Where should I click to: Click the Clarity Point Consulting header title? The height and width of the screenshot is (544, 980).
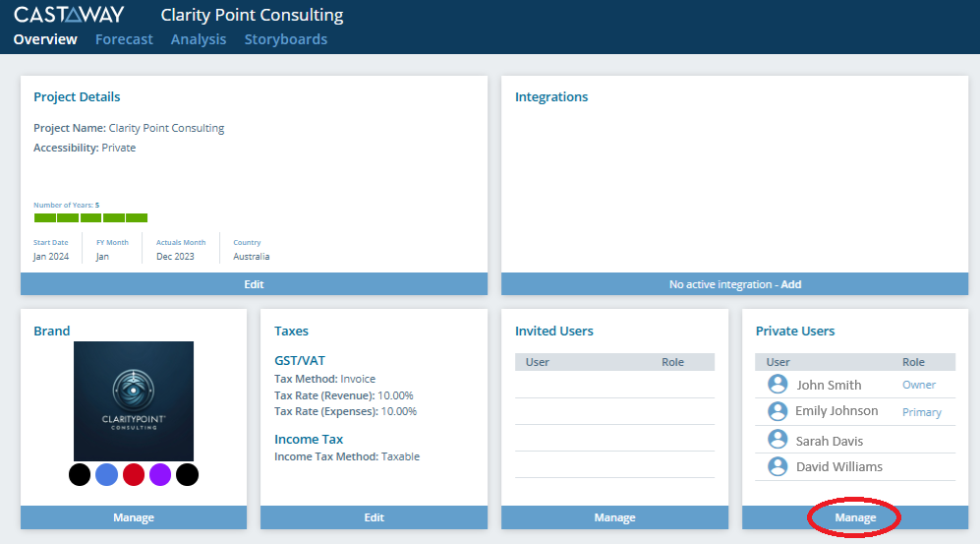[x=252, y=15]
